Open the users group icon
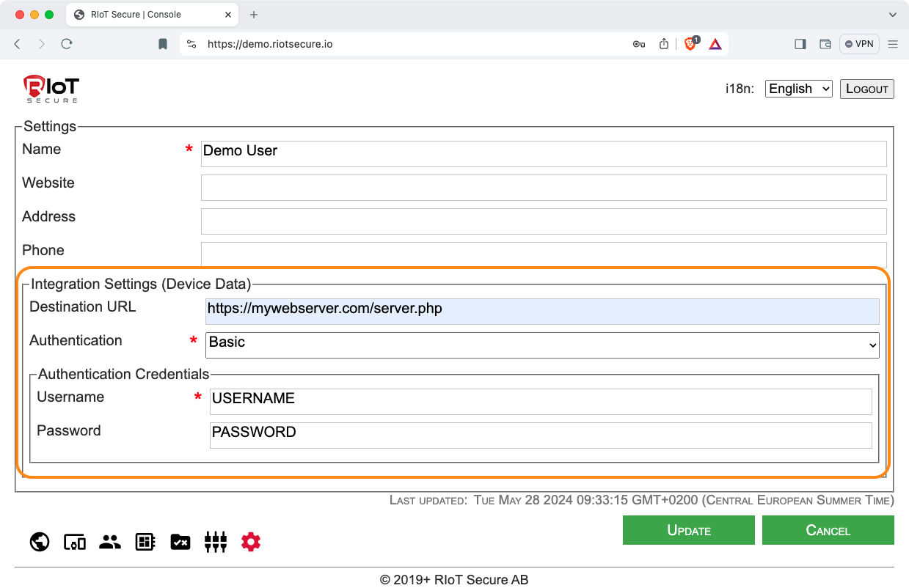Screen dimensions: 909x588 click(x=110, y=542)
